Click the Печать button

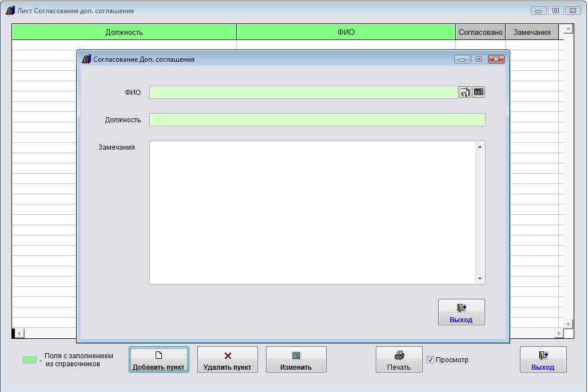tap(399, 359)
